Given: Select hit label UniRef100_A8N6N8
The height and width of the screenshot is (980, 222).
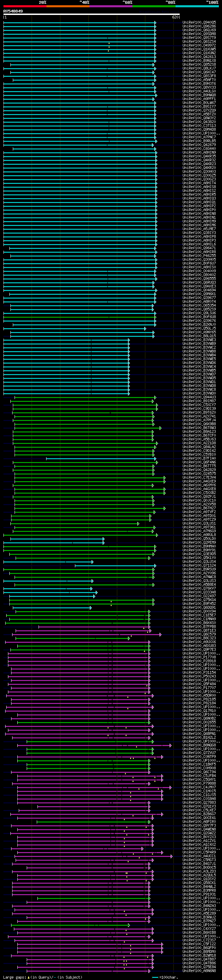Looking at the screenshot, I should [199, 971].
